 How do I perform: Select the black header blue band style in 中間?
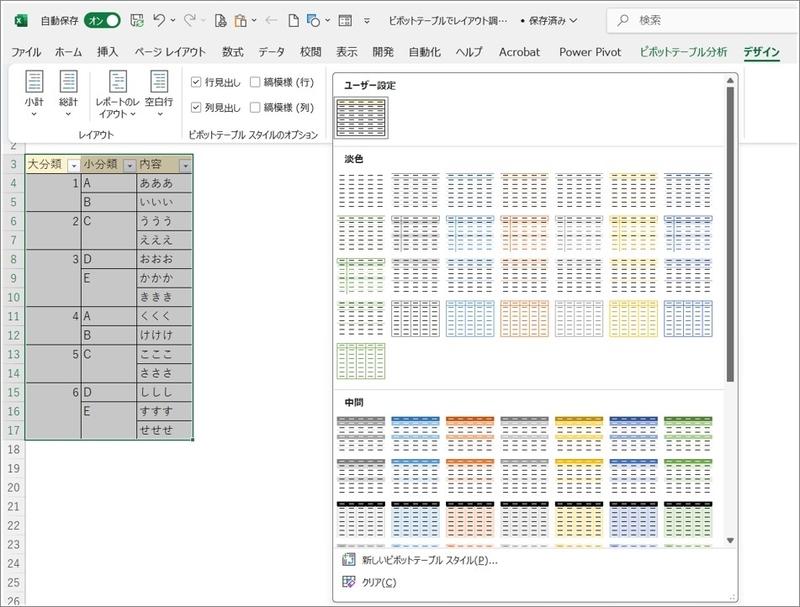(x=415, y=520)
